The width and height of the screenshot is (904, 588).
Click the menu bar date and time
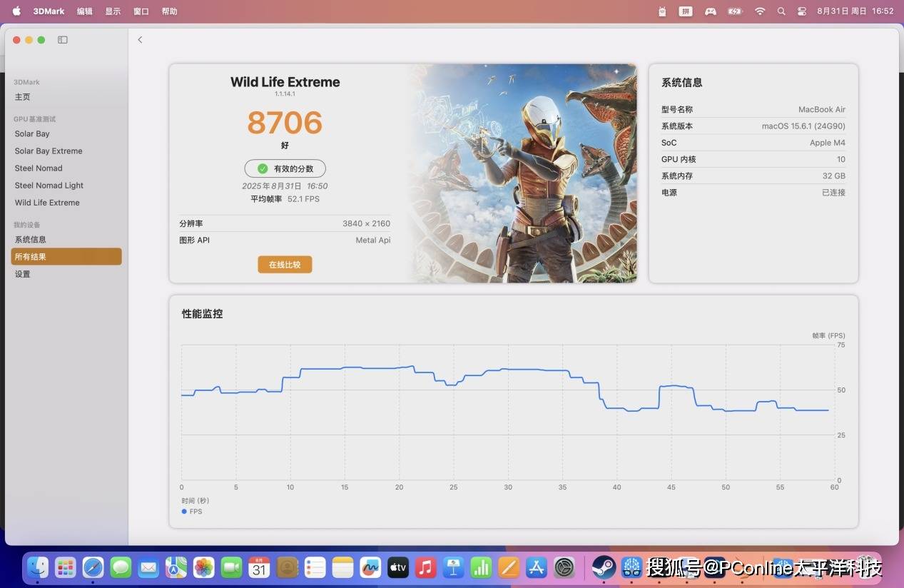855,11
